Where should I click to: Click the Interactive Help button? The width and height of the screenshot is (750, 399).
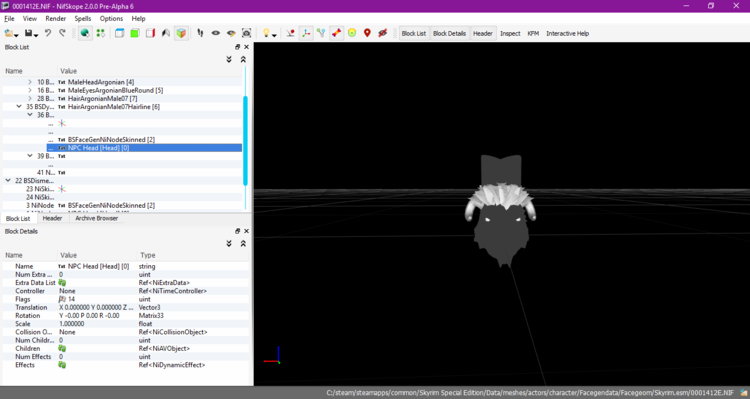(x=567, y=33)
